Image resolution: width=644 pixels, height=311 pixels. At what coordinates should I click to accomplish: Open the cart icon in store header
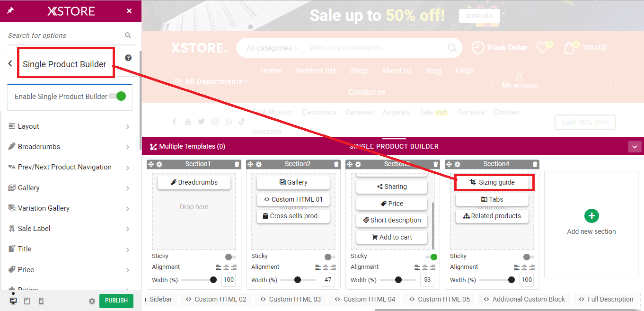click(x=569, y=48)
